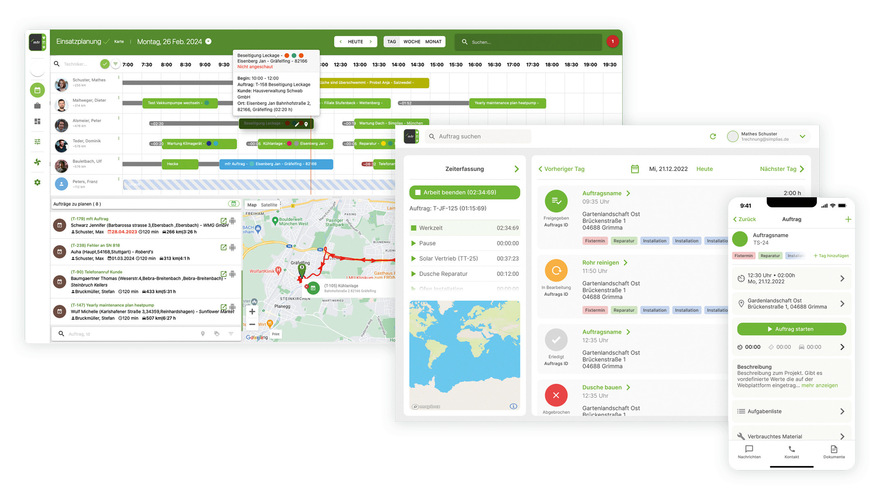Image resolution: width=872 pixels, height=494 pixels.
Task: Click the red notification badge
Action: click(x=612, y=42)
